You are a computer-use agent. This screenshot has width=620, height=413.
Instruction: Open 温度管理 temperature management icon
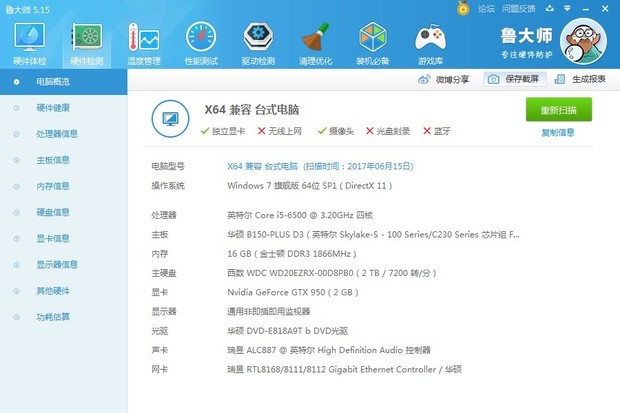pos(144,44)
